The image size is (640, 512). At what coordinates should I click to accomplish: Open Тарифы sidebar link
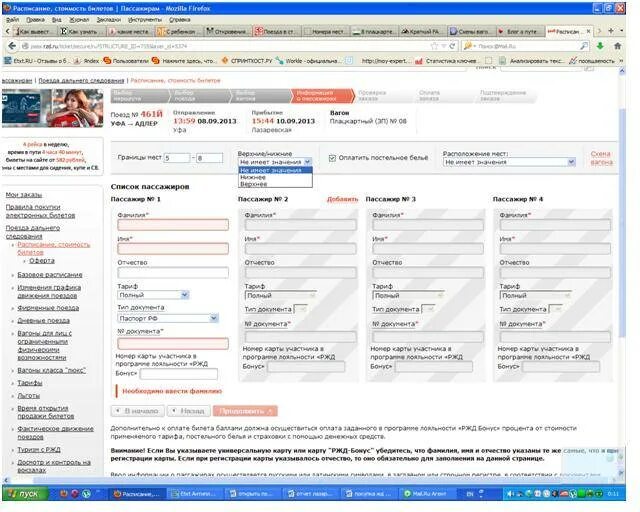(30, 383)
